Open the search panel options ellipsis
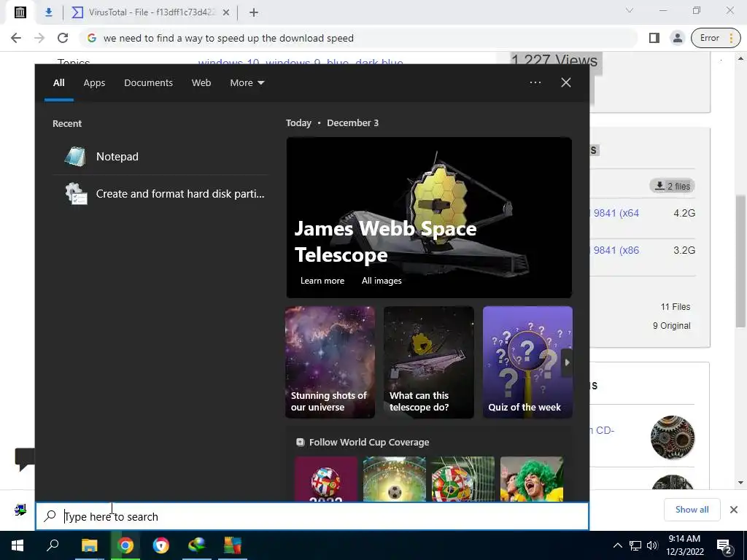Viewport: 747px width, 560px height. point(535,82)
